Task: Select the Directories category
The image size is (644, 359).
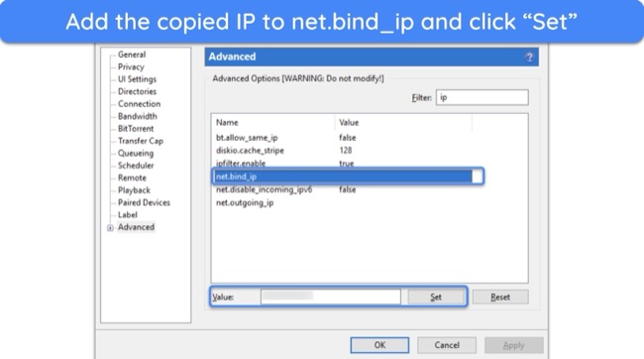Action: pyautogui.click(x=137, y=91)
